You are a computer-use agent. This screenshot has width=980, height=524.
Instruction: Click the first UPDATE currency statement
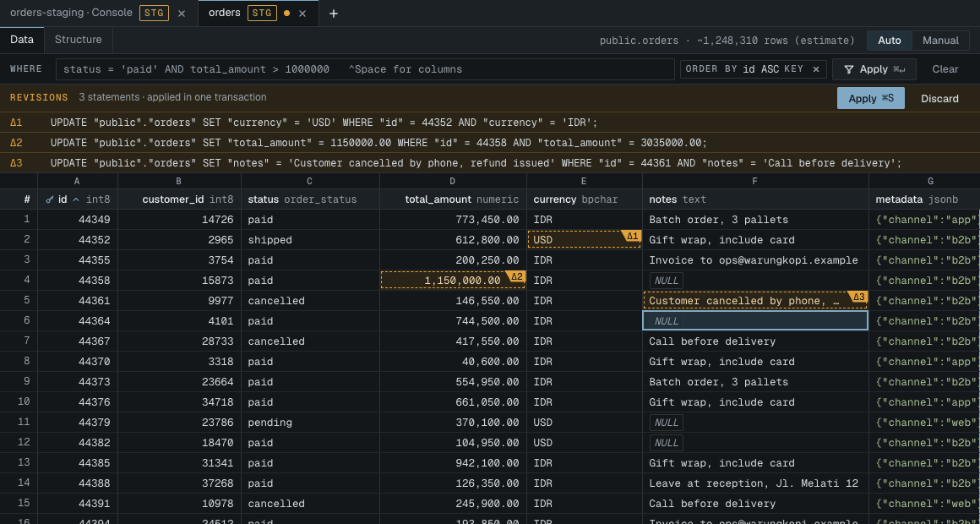[324, 123]
